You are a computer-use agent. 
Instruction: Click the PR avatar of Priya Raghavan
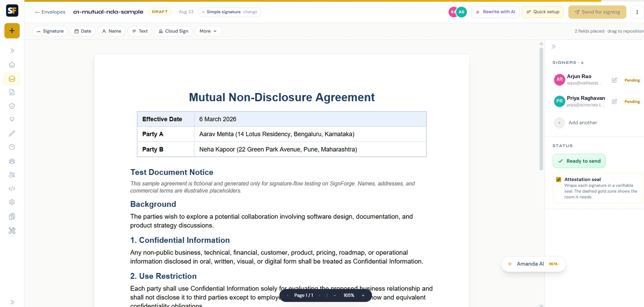click(560, 101)
